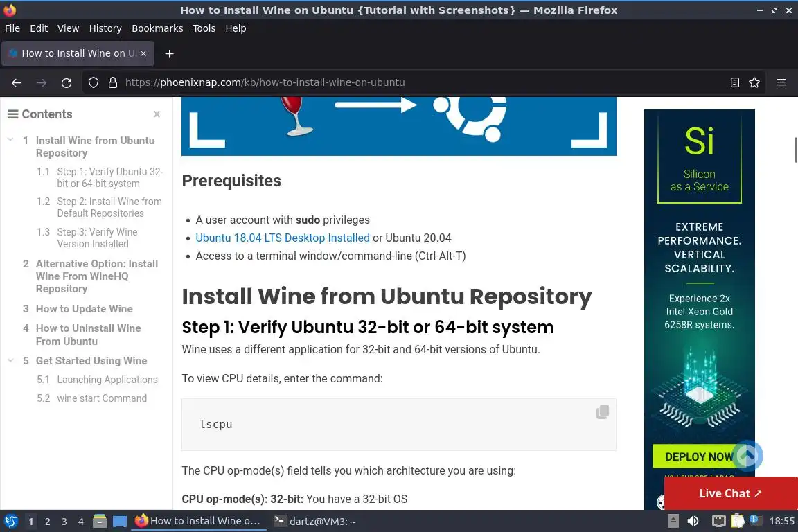The image size is (798, 532).
Task: Bookmark this page with the star
Action: (x=754, y=82)
